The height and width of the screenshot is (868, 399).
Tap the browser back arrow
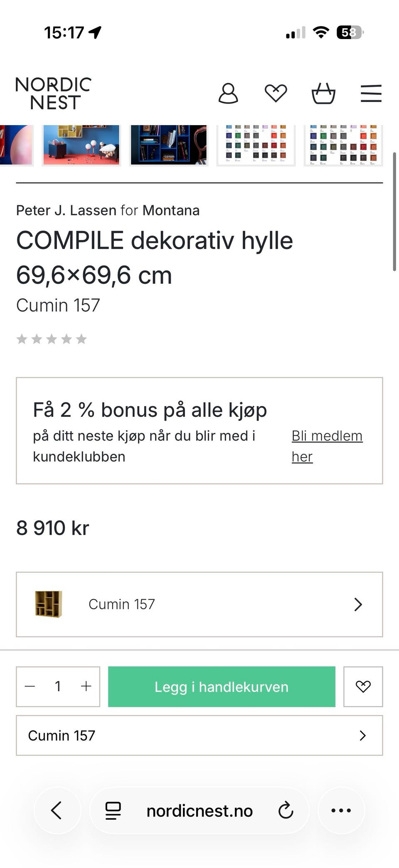57,810
